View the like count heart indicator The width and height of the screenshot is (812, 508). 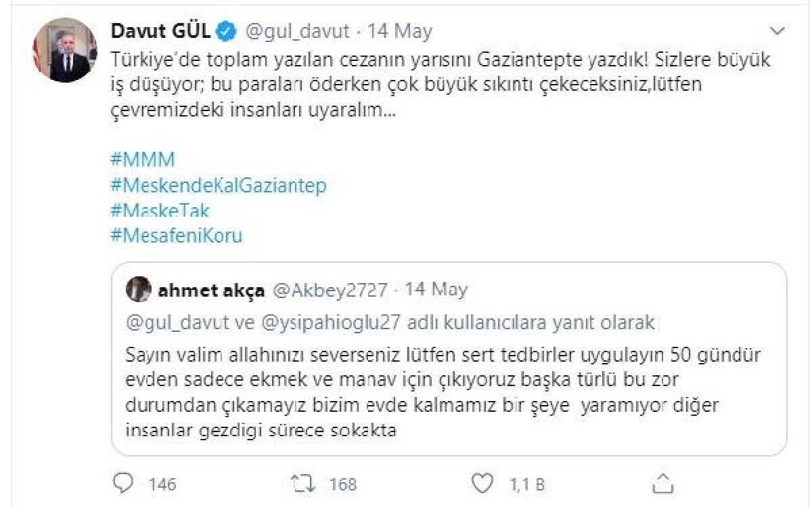[x=482, y=482]
